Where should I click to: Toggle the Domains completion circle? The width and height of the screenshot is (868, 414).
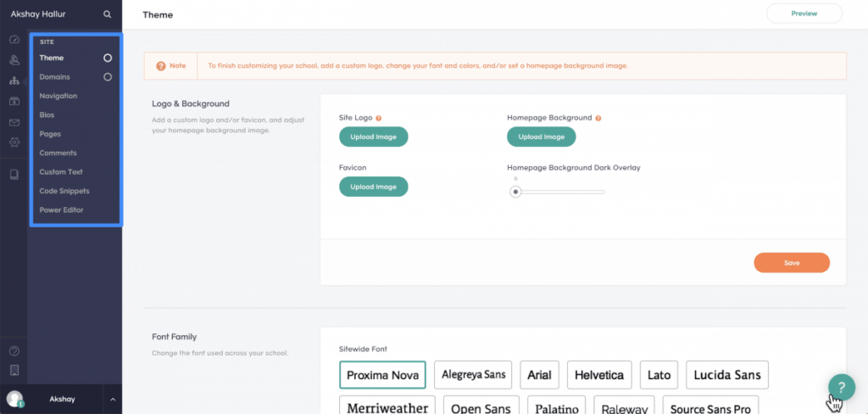108,77
